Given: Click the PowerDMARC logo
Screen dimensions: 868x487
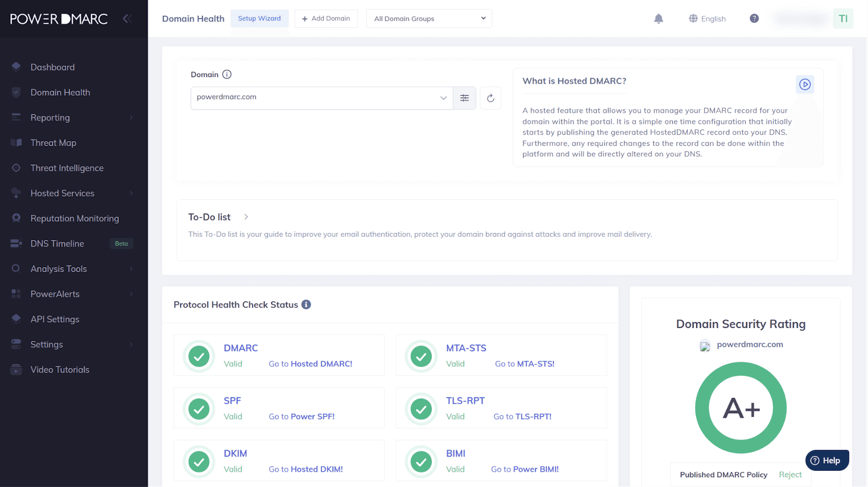Looking at the screenshot, I should coord(59,18).
